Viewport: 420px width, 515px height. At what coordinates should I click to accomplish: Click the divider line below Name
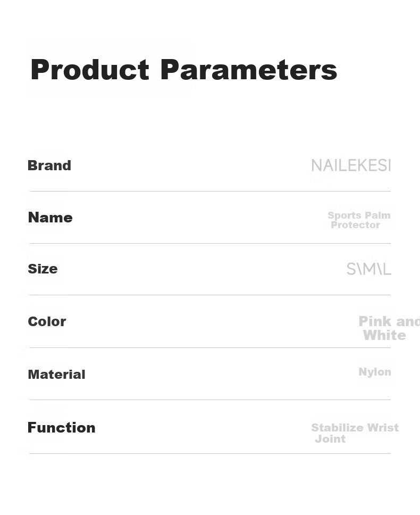(210, 243)
